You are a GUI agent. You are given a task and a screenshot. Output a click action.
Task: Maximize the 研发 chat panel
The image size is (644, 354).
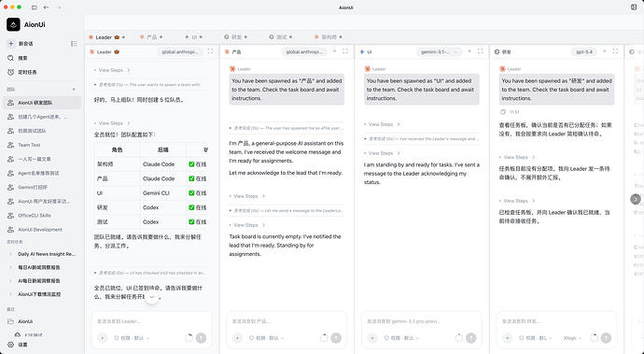[x=615, y=51]
